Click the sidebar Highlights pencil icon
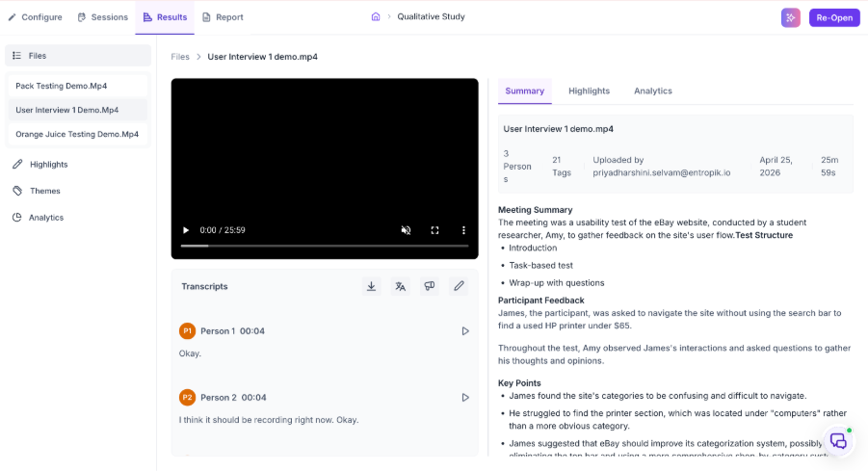 coord(17,165)
